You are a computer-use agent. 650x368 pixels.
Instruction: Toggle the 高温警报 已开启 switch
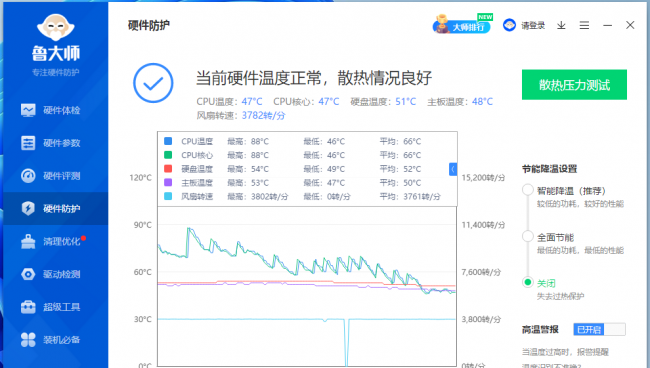pyautogui.click(x=599, y=329)
